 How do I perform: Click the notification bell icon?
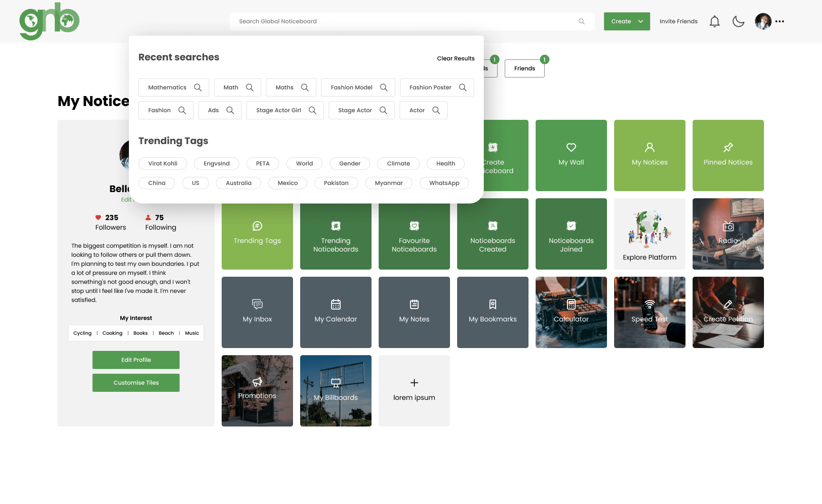714,21
